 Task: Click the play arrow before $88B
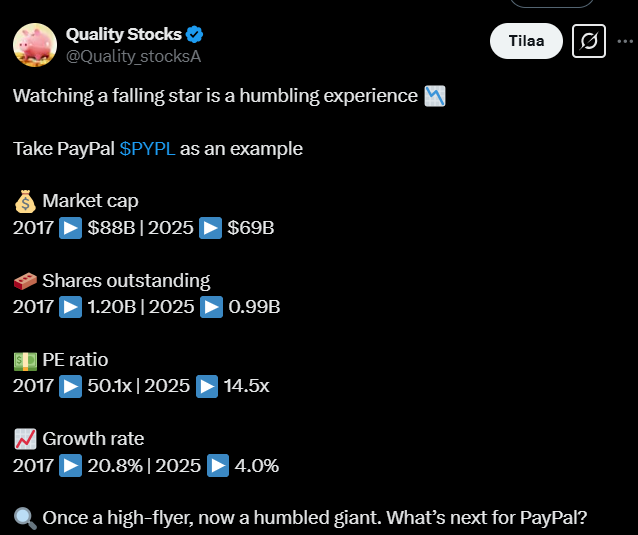coord(71,228)
